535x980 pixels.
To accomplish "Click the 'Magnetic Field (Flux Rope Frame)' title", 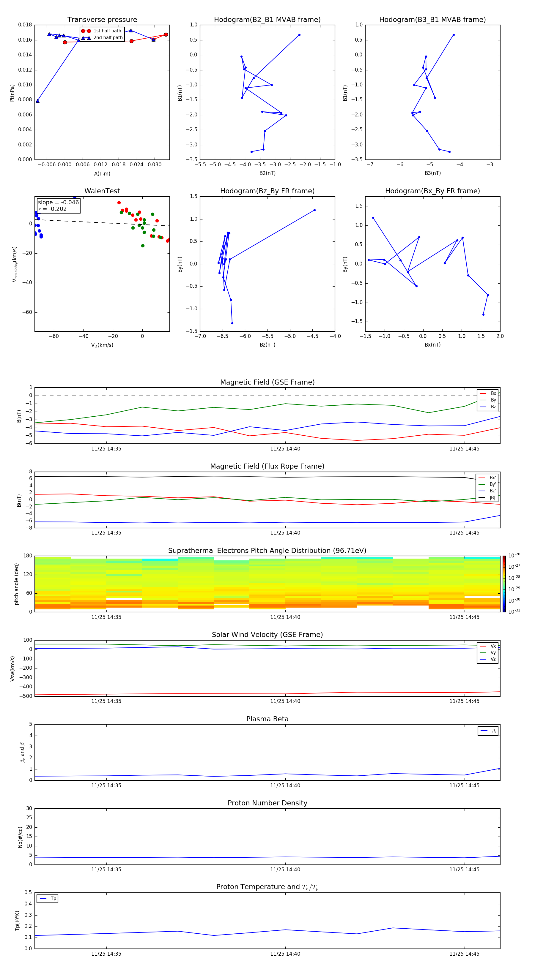I will click(x=267, y=467).
